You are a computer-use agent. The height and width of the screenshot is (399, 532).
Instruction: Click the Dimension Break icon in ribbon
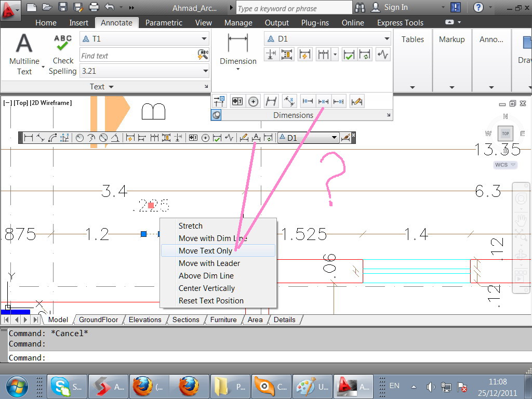click(x=271, y=54)
